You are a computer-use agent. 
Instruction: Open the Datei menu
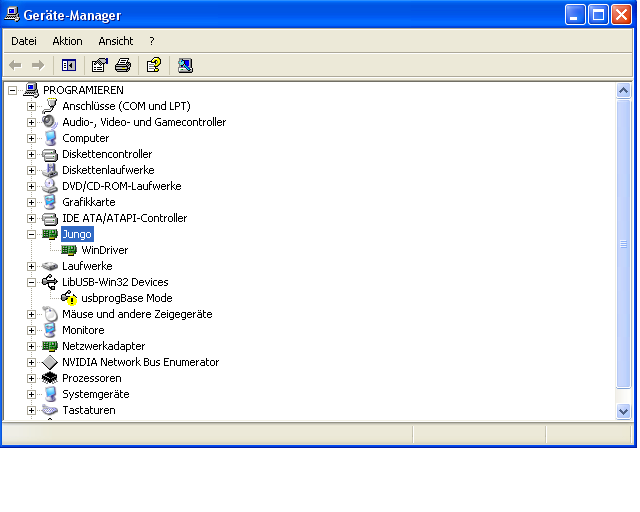(24, 41)
